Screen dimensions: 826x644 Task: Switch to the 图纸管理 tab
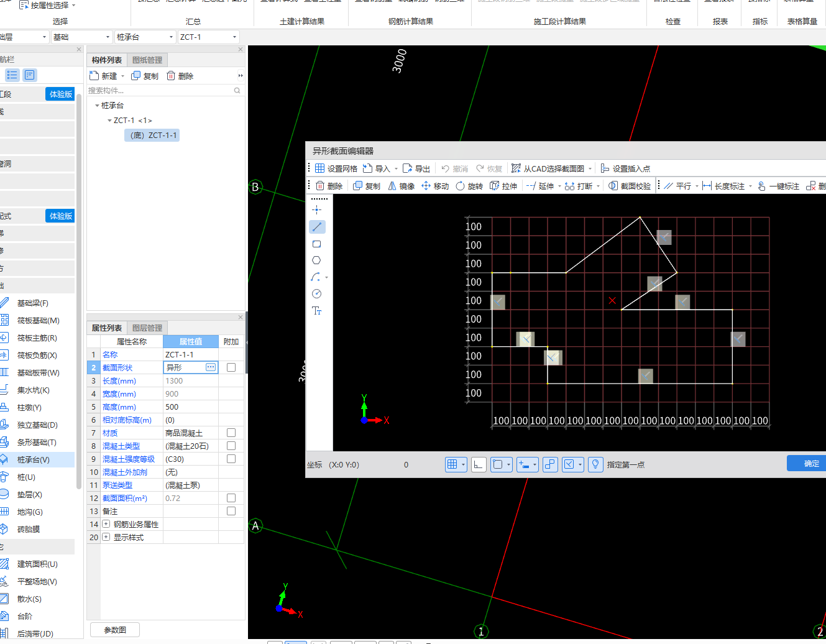(x=147, y=60)
